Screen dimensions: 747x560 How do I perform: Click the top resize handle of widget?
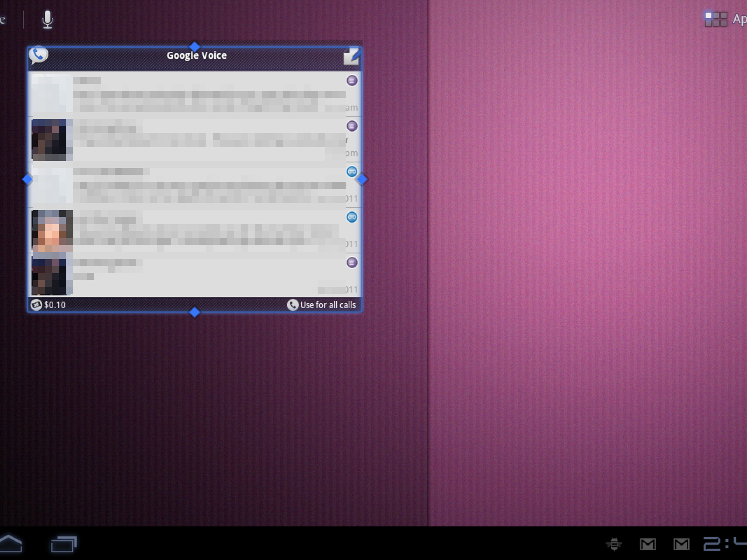pos(195,47)
